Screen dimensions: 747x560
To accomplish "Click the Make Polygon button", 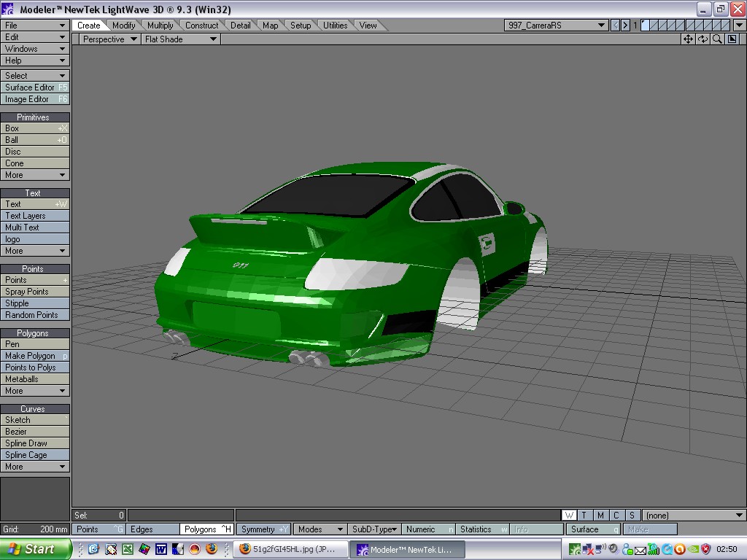I will (35, 356).
